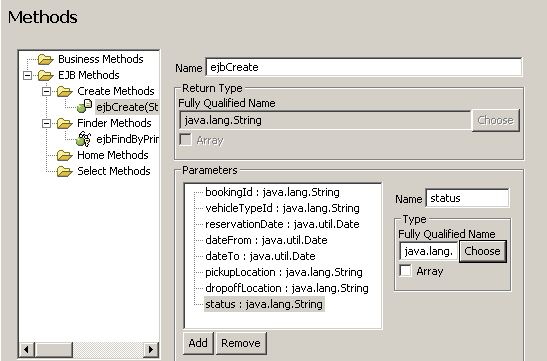
Task: Select the ejbCreate method icon
Action: tap(84, 106)
